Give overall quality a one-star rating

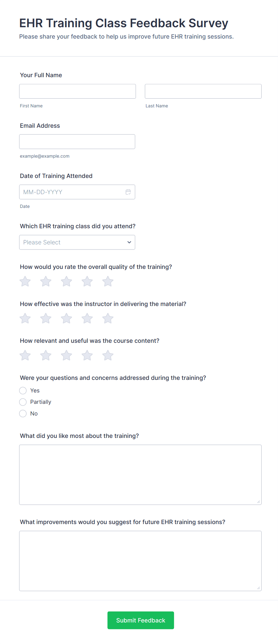click(x=25, y=281)
